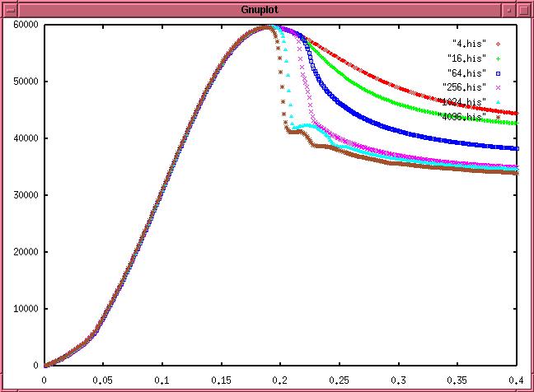The image size is (534, 392).
Task: Click the cyan triangle marker for "1024.his"
Action: click(499, 102)
